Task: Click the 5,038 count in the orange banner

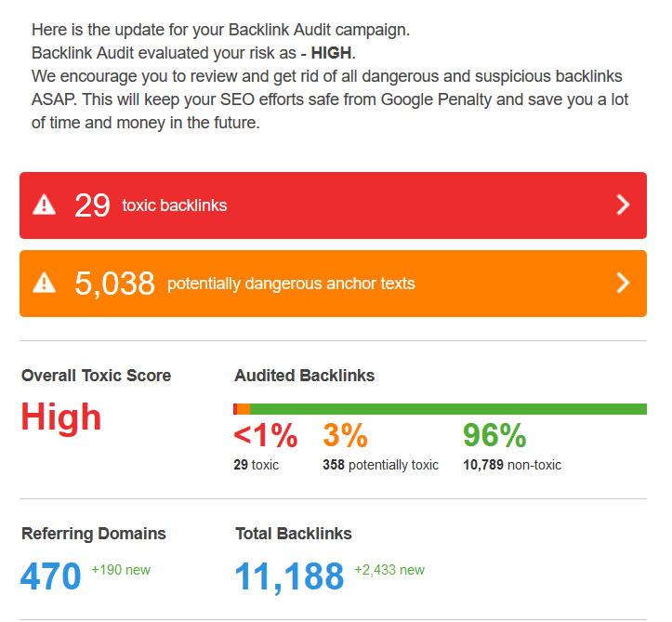Action: 114,284
